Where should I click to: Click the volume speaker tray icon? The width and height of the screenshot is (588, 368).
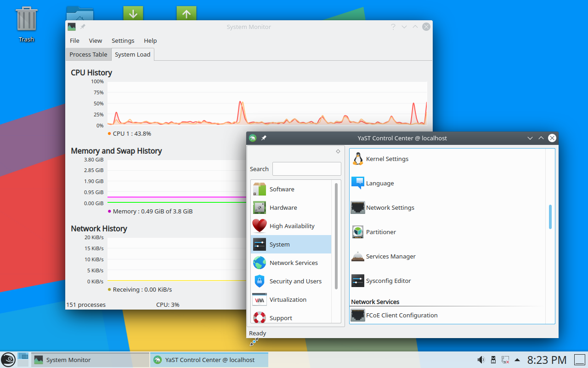click(x=481, y=360)
